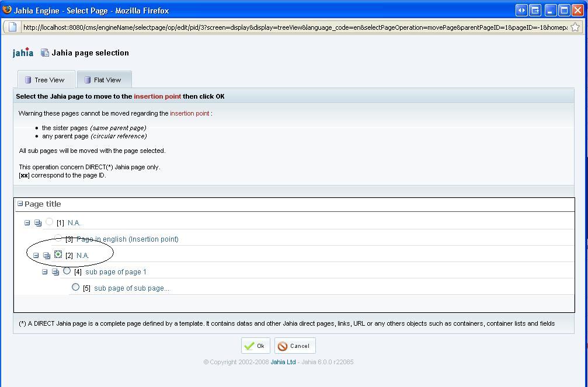The height and width of the screenshot is (387, 588).
Task: Select radio button for page [1] N.A.
Action: click(x=49, y=222)
